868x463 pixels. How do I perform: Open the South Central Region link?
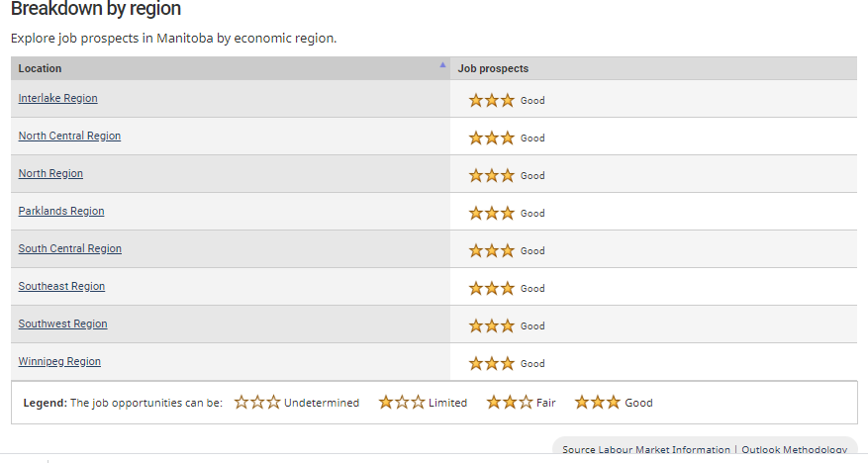(x=69, y=249)
